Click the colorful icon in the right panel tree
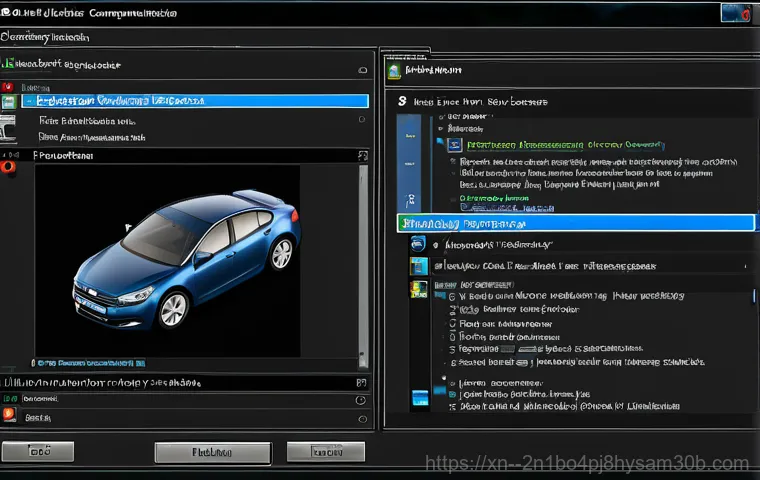The width and height of the screenshot is (760, 480). click(418, 290)
